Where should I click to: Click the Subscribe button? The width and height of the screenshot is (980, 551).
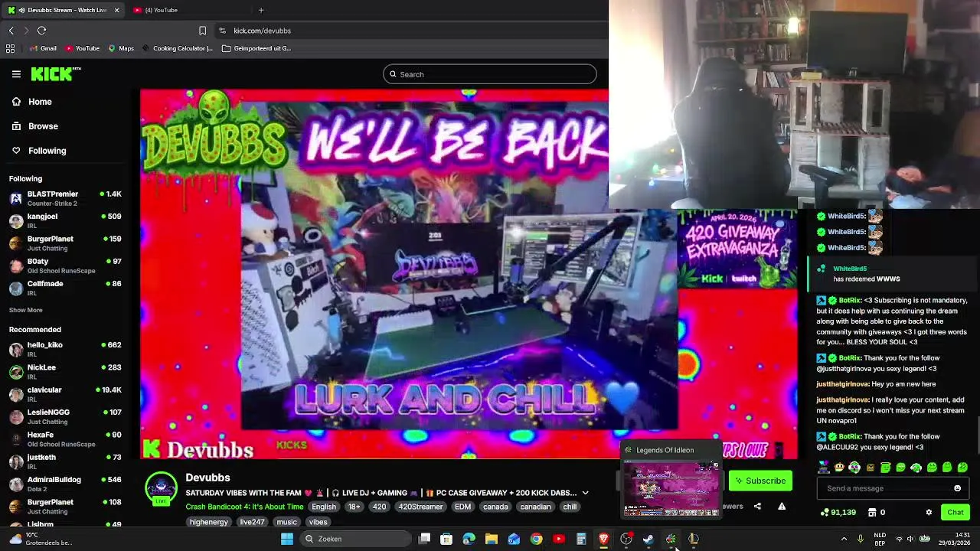760,481
